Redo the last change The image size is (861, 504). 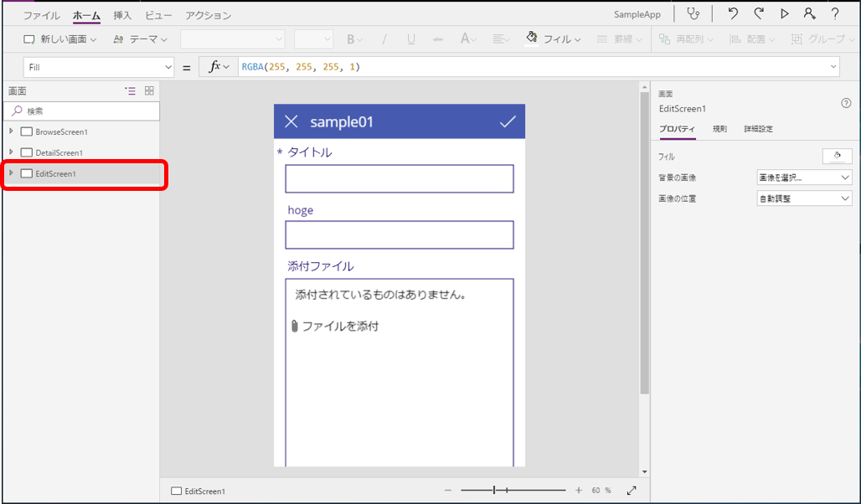[757, 13]
